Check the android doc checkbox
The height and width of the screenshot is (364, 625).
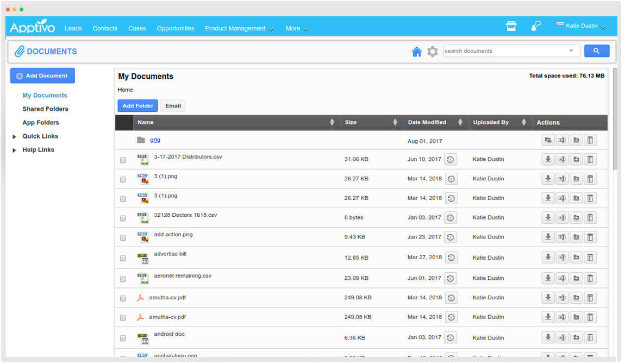tap(123, 338)
